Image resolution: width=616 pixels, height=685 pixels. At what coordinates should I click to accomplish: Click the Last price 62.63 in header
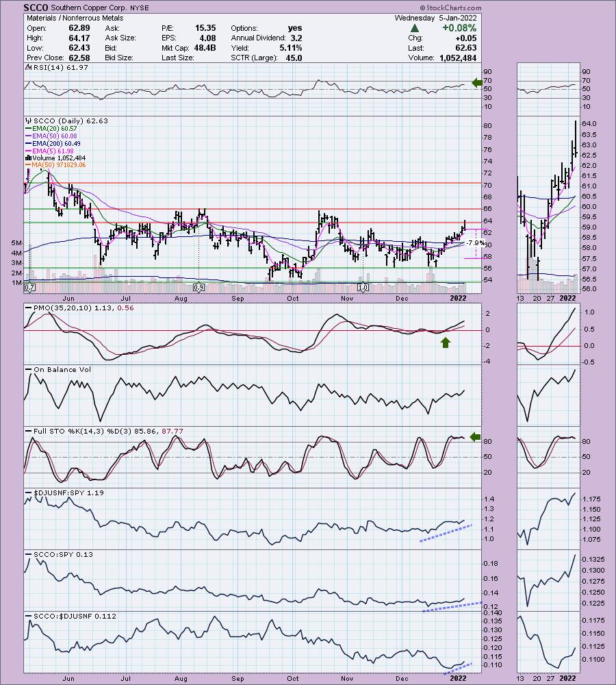click(x=466, y=48)
